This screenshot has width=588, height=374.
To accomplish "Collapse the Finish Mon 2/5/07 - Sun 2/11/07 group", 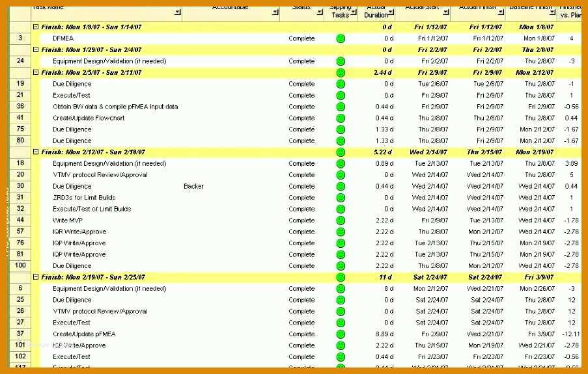I will 36,72.
